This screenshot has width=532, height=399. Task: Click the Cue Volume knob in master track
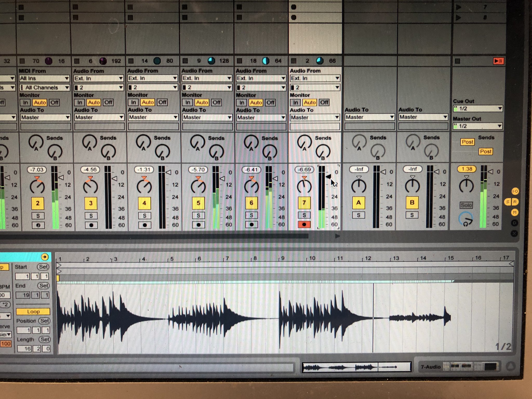[465, 219]
